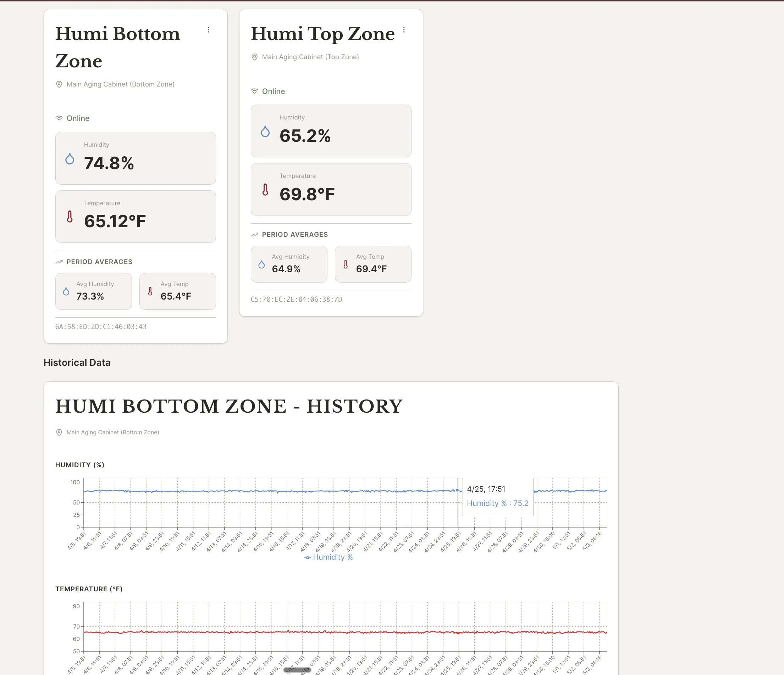Image resolution: width=784 pixels, height=675 pixels.
Task: Click highlighted 4/25 data point on humidity chart
Action: tap(457, 490)
